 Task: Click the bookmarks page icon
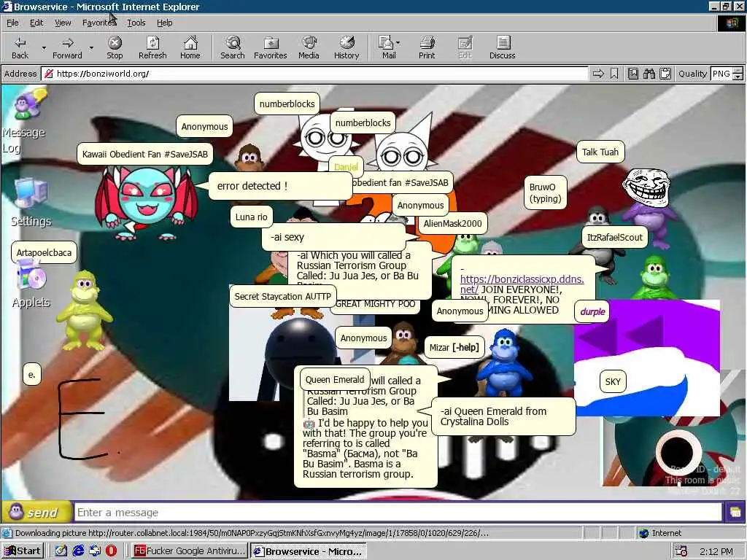(x=633, y=74)
